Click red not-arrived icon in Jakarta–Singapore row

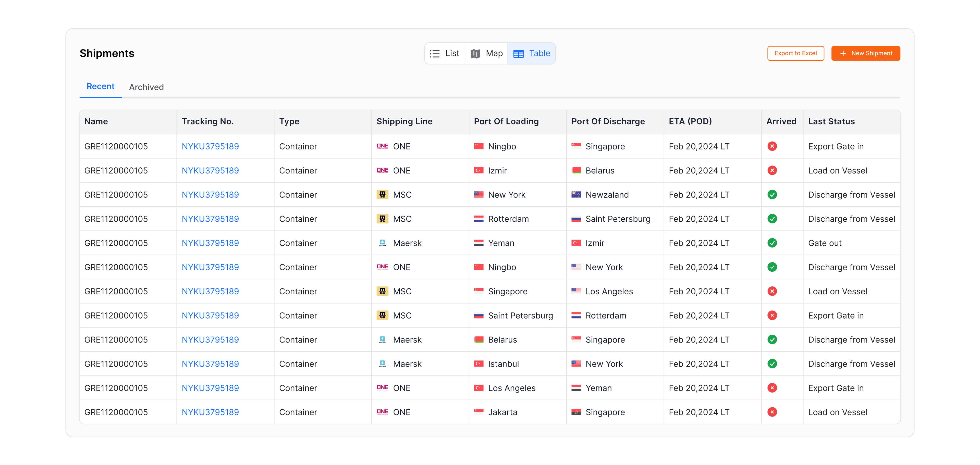[x=772, y=412]
